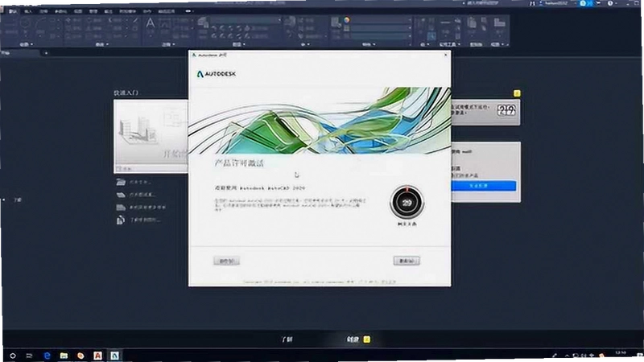Open the Layer Properties icon in the ribbon
This screenshot has height=362, width=644.
(x=204, y=23)
